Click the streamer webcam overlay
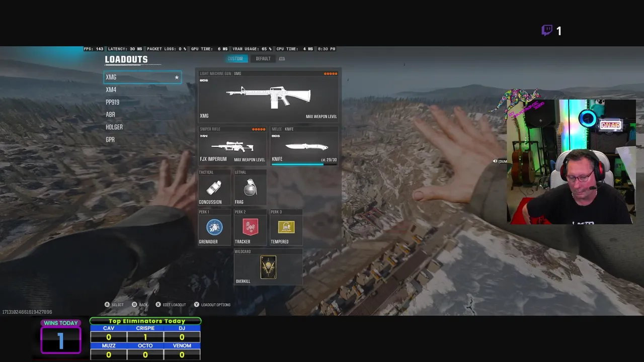Screen dimensions: 644x362 [571, 161]
